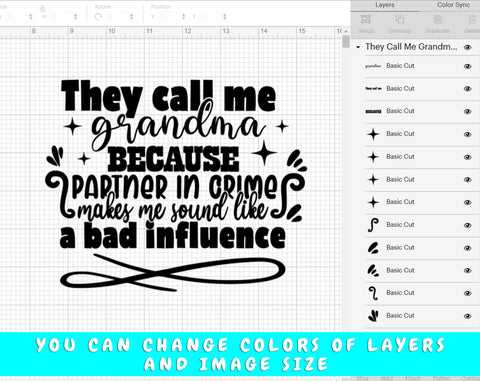The image size is (480, 381).
Task: Select the two-petal shape layer thumbnail
Action: 373,248
